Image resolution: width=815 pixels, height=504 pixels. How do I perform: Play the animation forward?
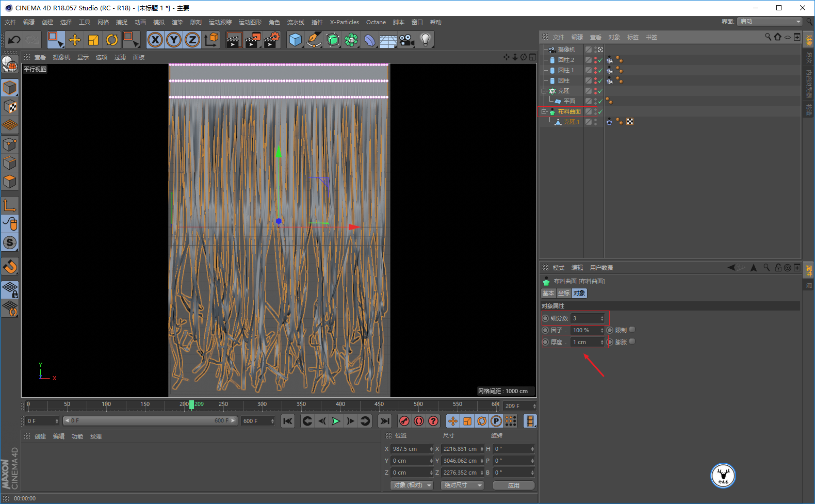click(x=336, y=421)
